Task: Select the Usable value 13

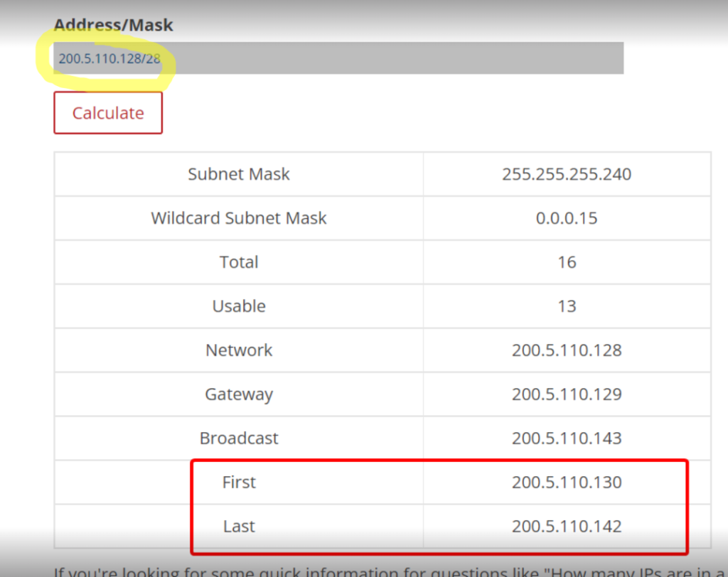Action: 567,306
